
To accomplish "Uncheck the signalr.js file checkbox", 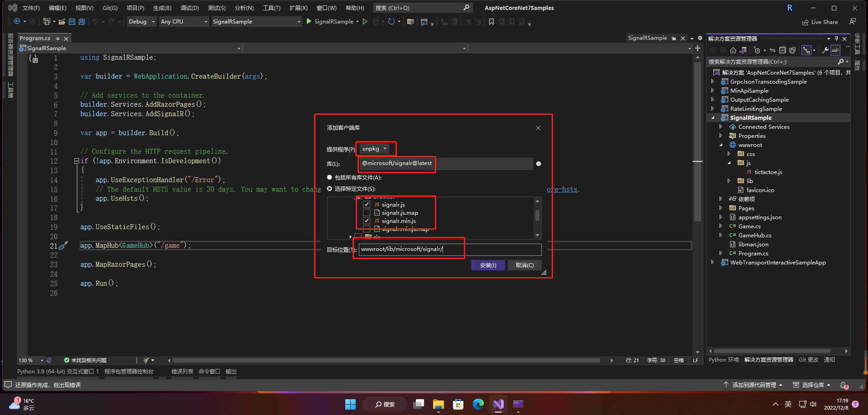I will (367, 204).
